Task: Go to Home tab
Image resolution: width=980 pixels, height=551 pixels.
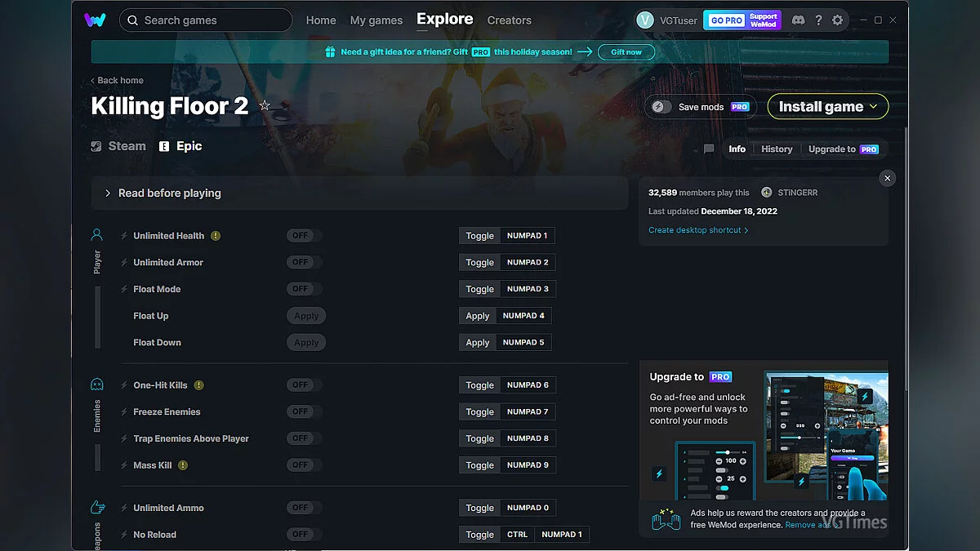Action: click(x=321, y=20)
